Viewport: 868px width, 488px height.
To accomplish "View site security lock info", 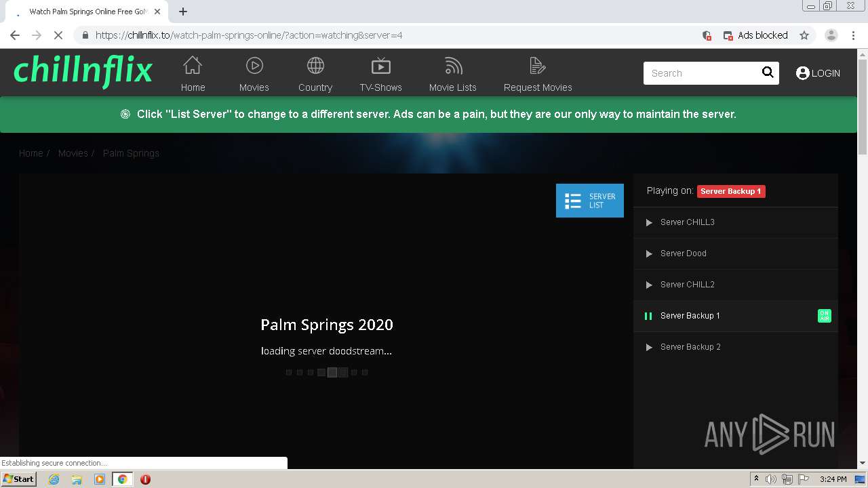I will [x=85, y=35].
